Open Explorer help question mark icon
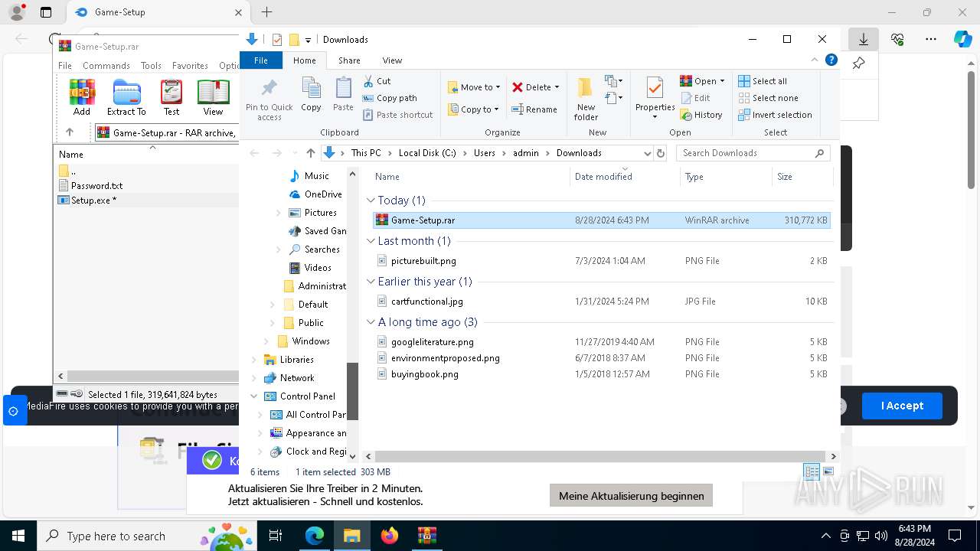This screenshot has height=551, width=980. pyautogui.click(x=831, y=60)
